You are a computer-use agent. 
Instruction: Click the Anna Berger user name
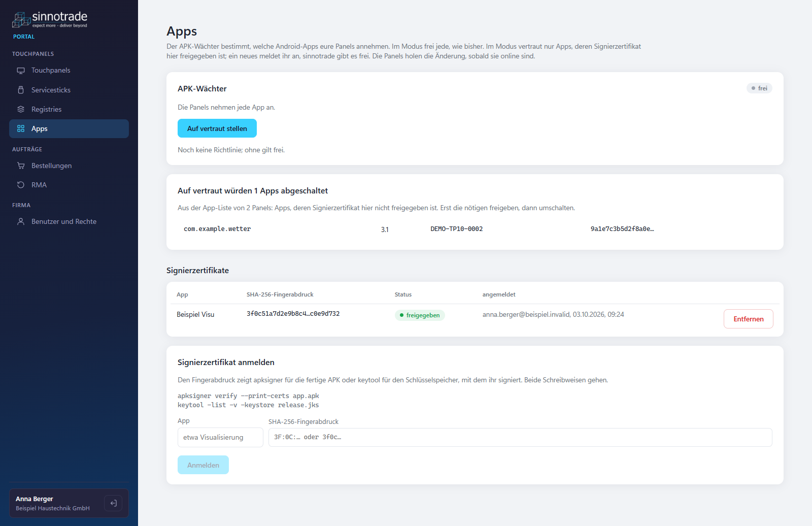(x=34, y=499)
